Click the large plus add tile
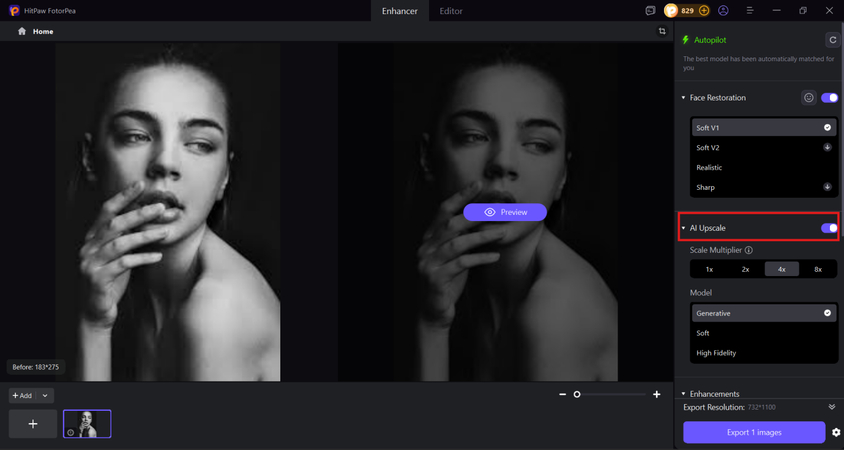The height and width of the screenshot is (450, 844). click(33, 424)
